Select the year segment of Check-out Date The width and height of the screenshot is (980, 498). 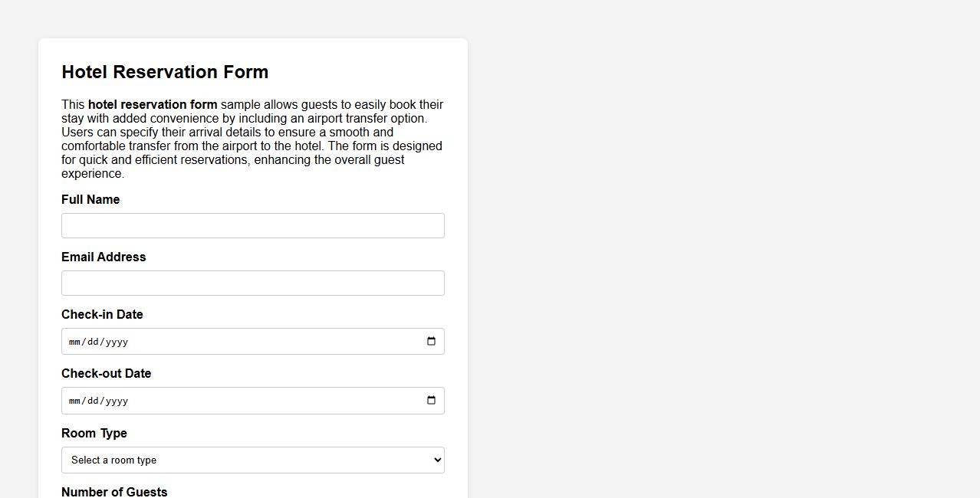point(116,400)
